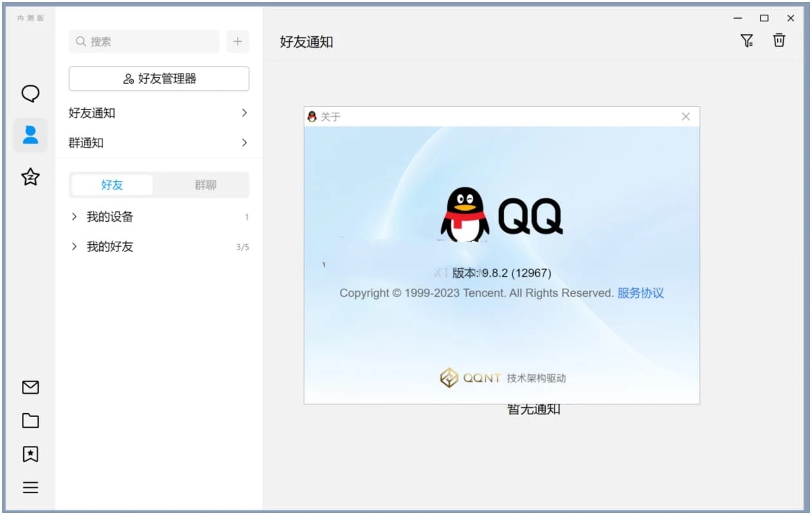812x515 pixels.
Task: Expand the 好友通知 section
Action: [158, 113]
